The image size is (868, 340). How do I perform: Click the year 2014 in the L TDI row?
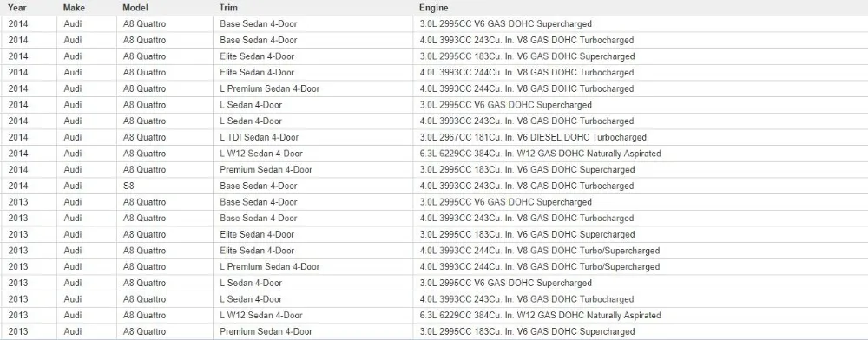[x=17, y=137]
